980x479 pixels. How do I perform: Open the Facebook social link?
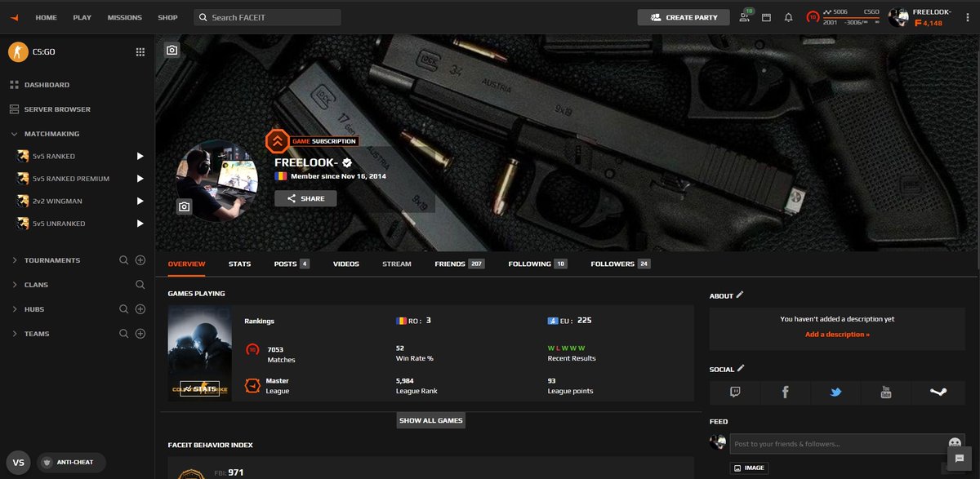tap(785, 393)
